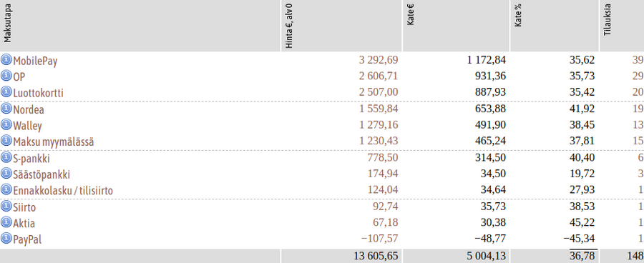Open the S-pankki info icon
Image resolution: width=644 pixels, height=263 pixels.
[6, 157]
